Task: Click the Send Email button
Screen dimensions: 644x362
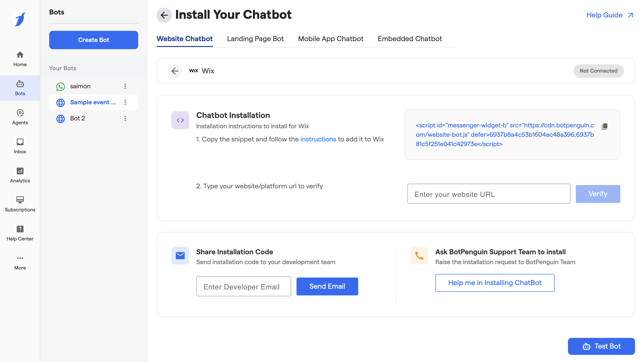Action: tap(327, 286)
